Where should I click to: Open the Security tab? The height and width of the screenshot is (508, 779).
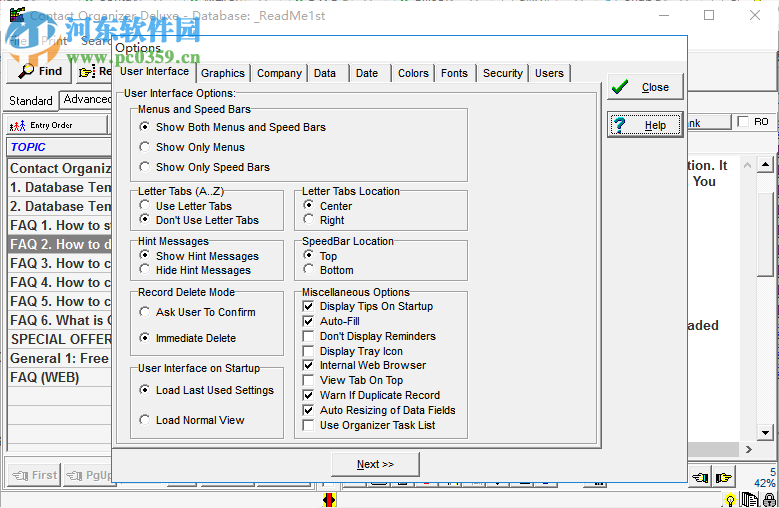[503, 73]
